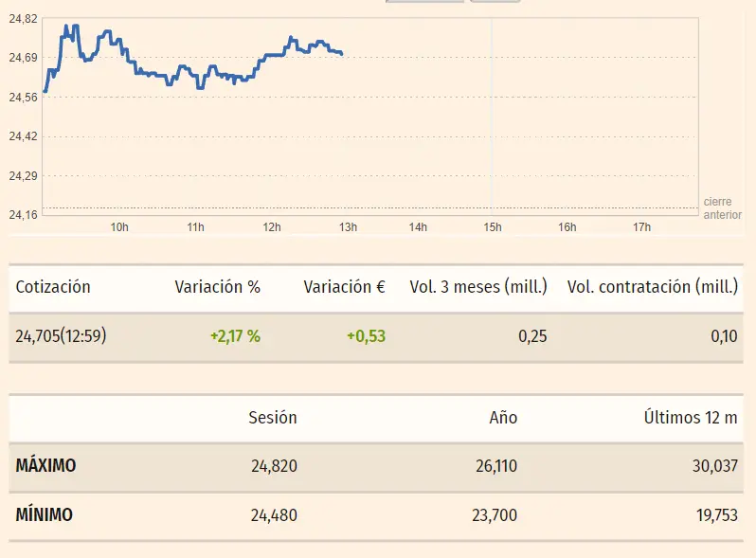756x558 pixels.
Task: Select the Cotización column header
Action: 53,287
